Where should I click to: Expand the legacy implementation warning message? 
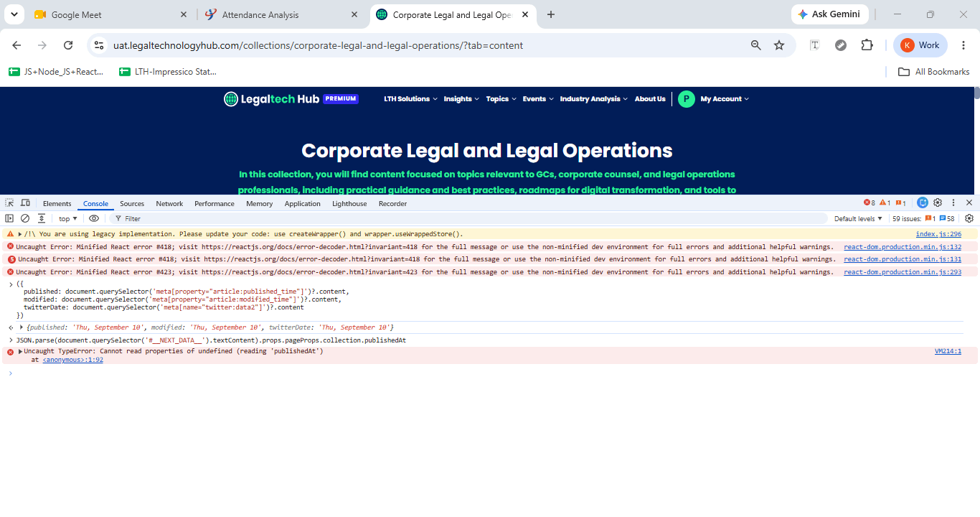coord(20,234)
